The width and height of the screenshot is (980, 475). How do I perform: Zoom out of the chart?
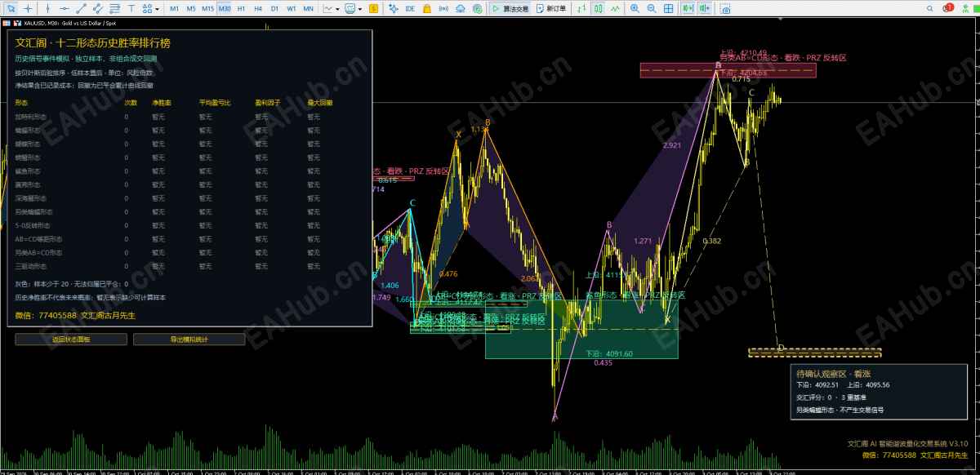pyautogui.click(x=651, y=8)
